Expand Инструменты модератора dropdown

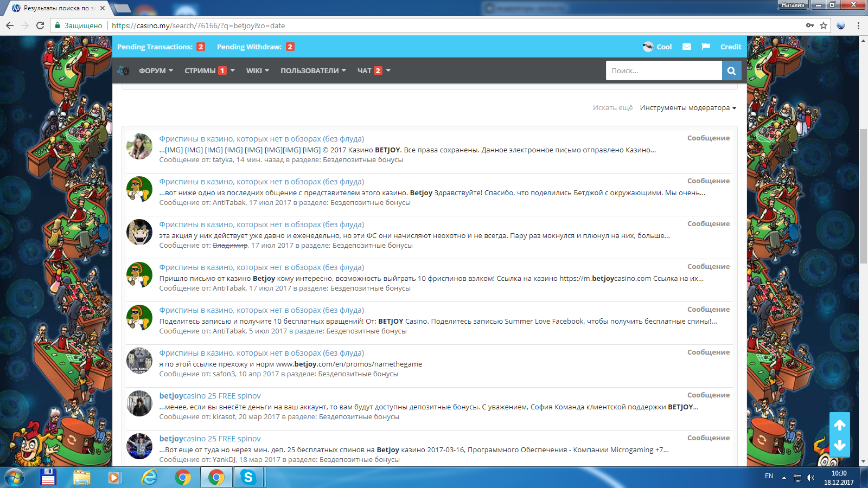coord(687,108)
